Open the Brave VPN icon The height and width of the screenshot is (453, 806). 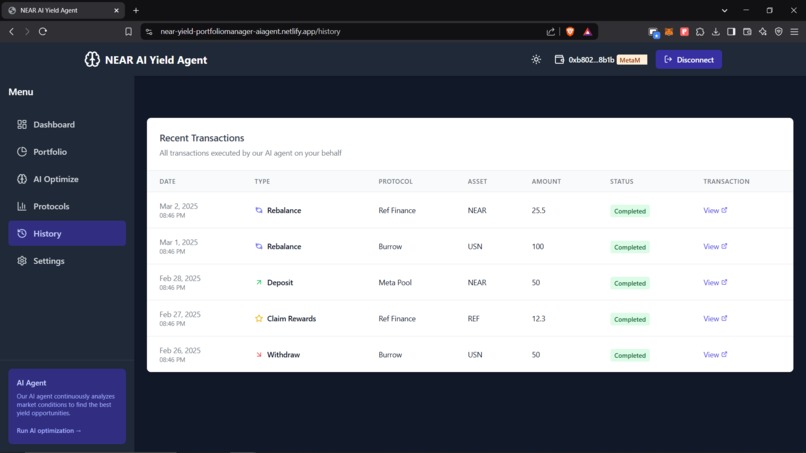779,31
